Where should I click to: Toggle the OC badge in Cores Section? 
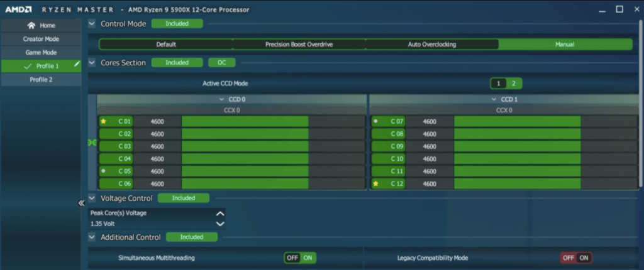coord(222,62)
